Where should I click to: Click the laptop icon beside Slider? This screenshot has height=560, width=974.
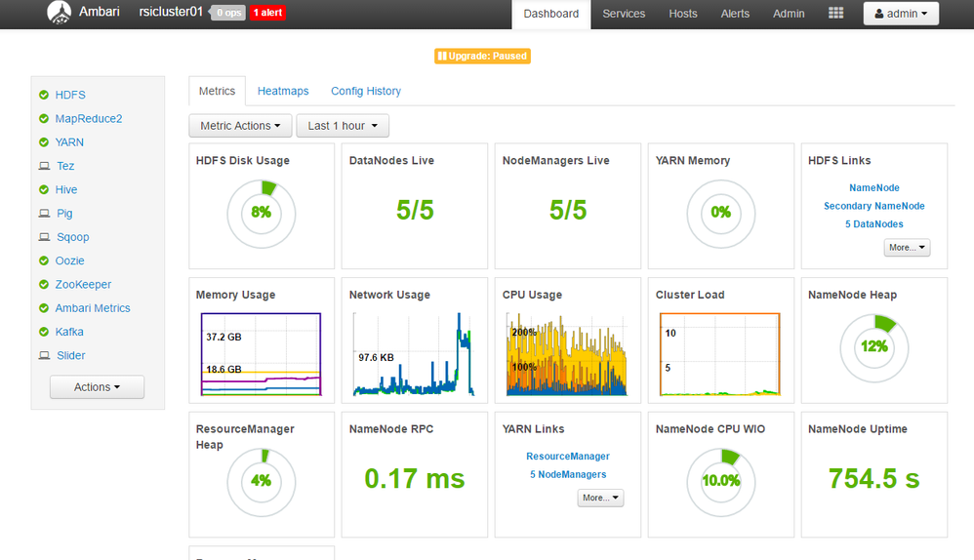pyautogui.click(x=44, y=356)
